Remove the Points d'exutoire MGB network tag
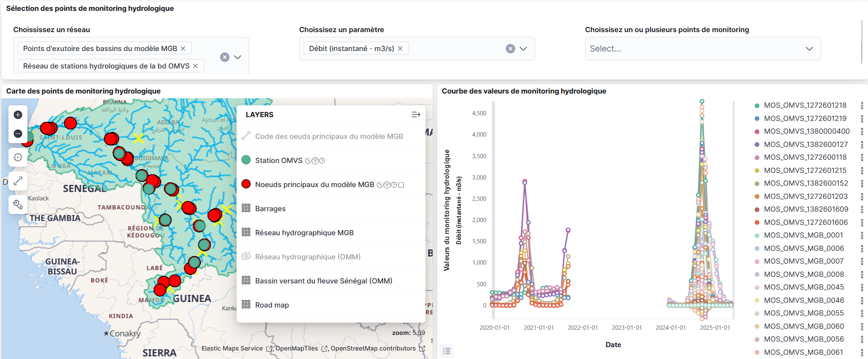 click(183, 49)
